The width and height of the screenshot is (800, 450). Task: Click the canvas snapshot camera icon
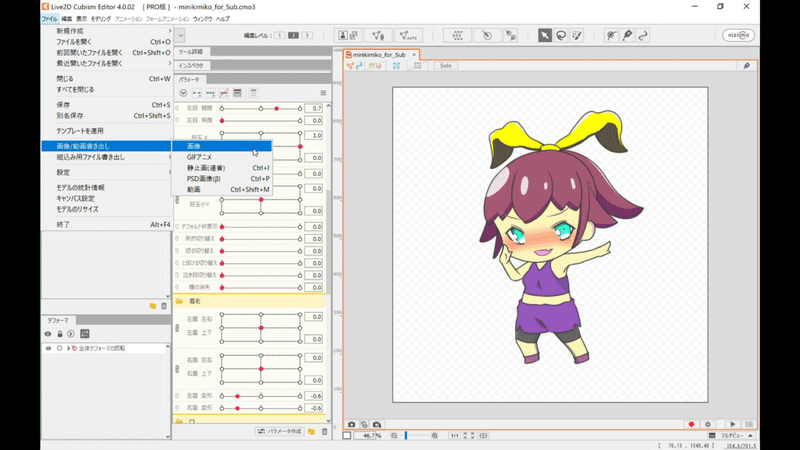(352, 424)
